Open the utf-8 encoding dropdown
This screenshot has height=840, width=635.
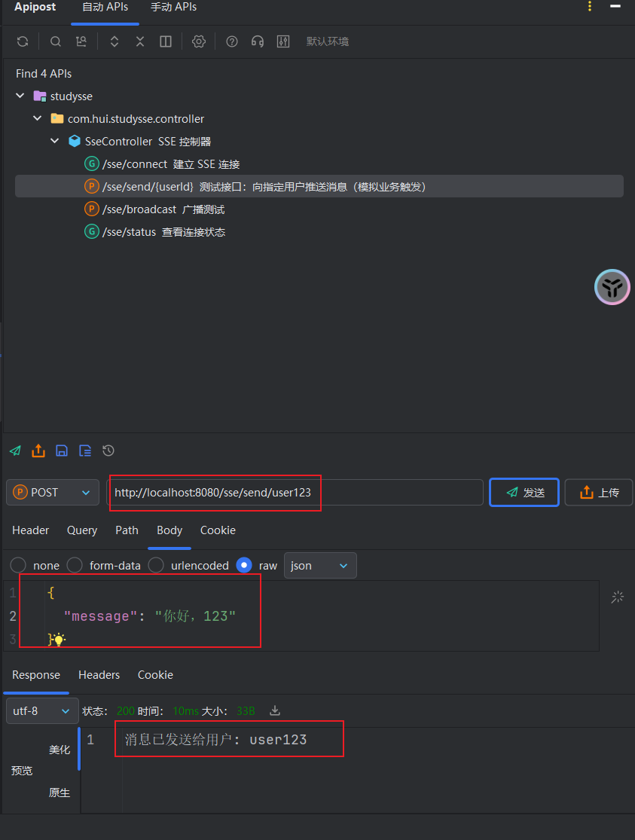tap(42, 711)
